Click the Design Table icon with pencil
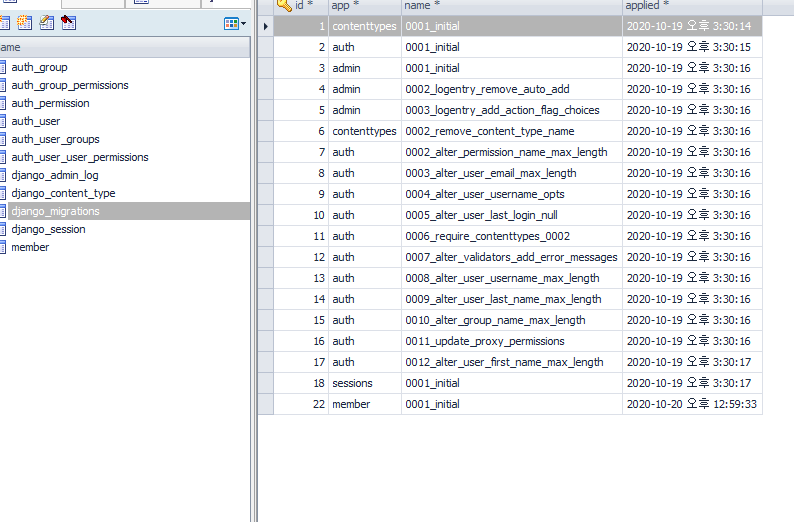 tap(47, 23)
